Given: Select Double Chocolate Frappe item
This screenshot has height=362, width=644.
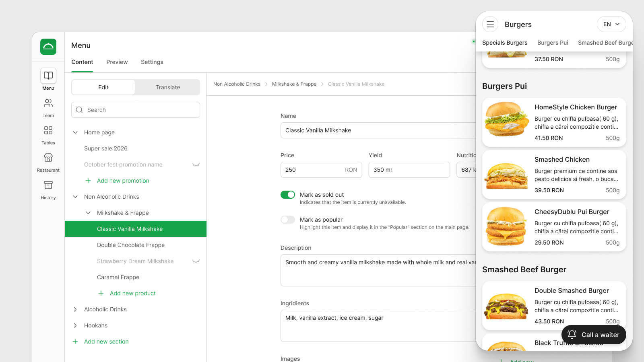Looking at the screenshot, I should coord(131,245).
